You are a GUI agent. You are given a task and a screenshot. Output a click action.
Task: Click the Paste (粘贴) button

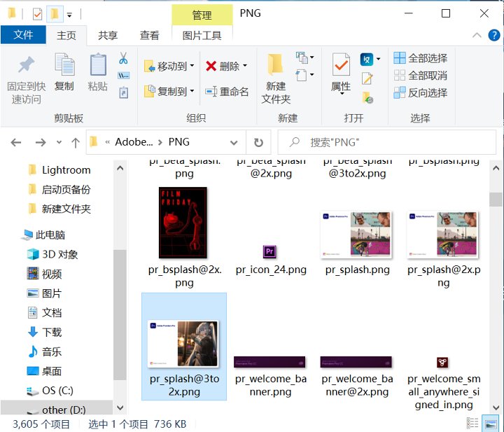(x=98, y=72)
